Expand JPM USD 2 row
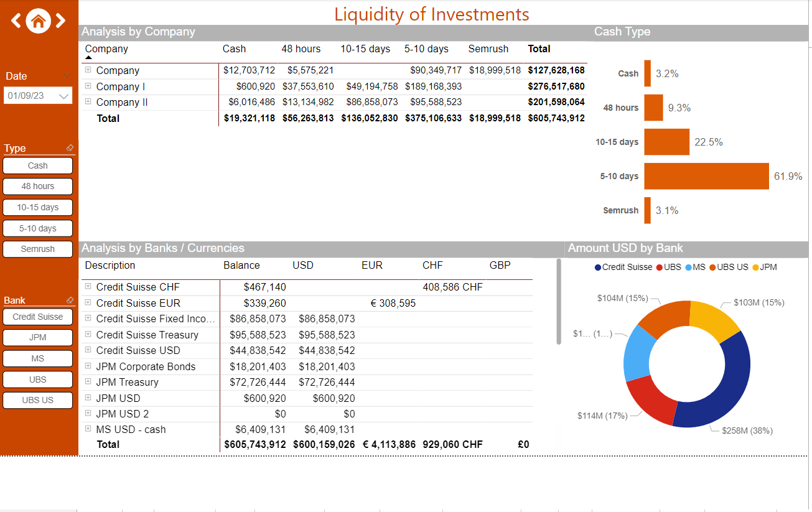Viewport: 812px width, 512px height. click(x=88, y=413)
